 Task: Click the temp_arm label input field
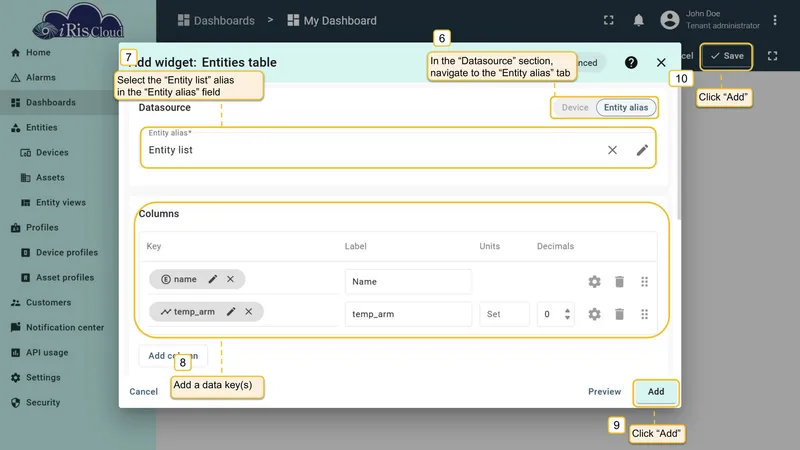(x=408, y=314)
